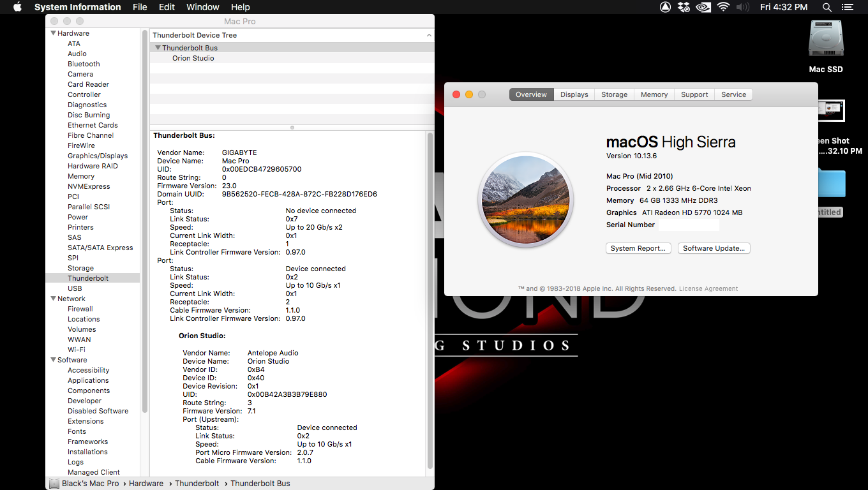The image size is (868, 490).
Task: Click the Antelope Audio vendor name value
Action: (x=273, y=353)
